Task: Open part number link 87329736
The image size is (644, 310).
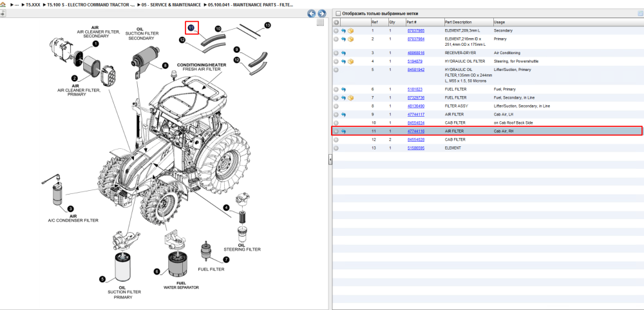Action: [415, 98]
